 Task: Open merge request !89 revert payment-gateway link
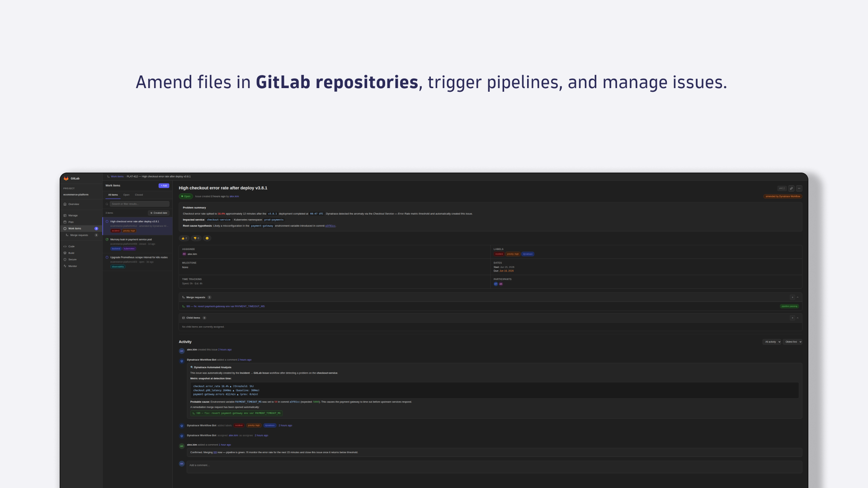tap(226, 306)
